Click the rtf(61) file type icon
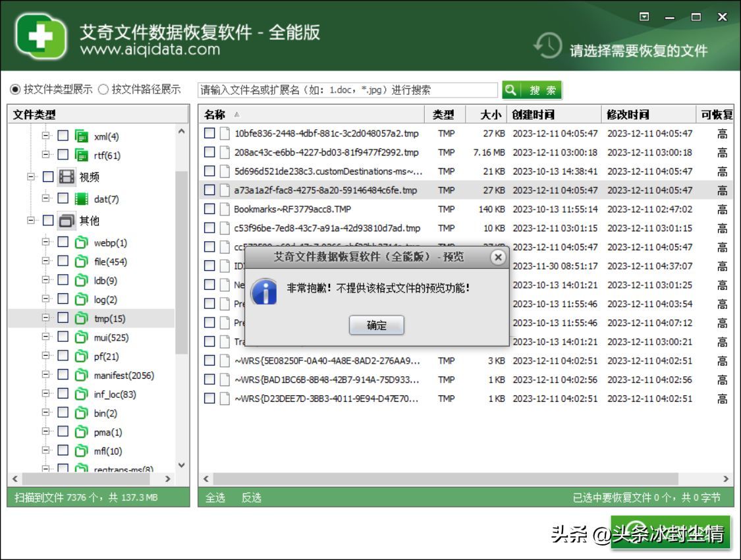 (x=81, y=155)
